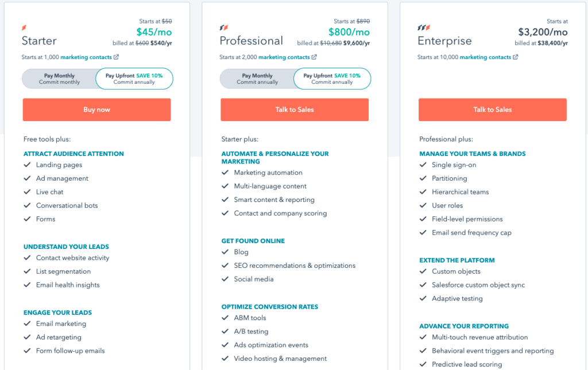588x370 pixels.
Task: Open Starter marketing contacts link
Action: pyautogui.click(x=86, y=57)
